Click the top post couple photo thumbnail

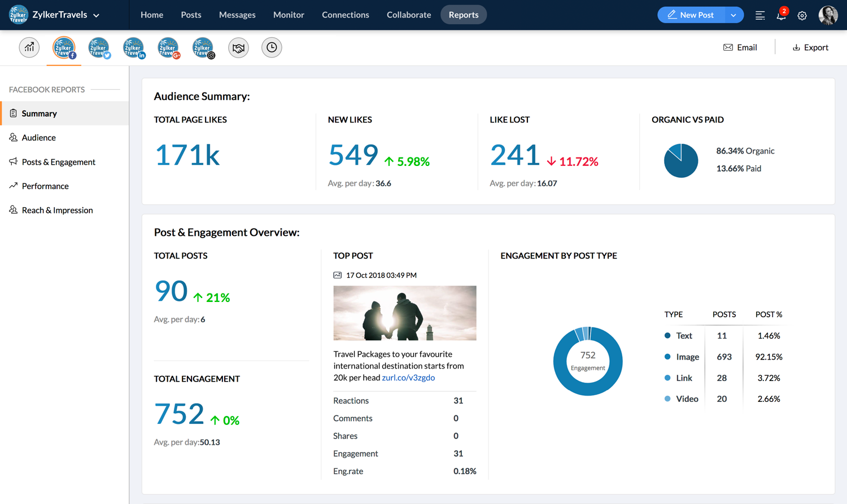405,313
